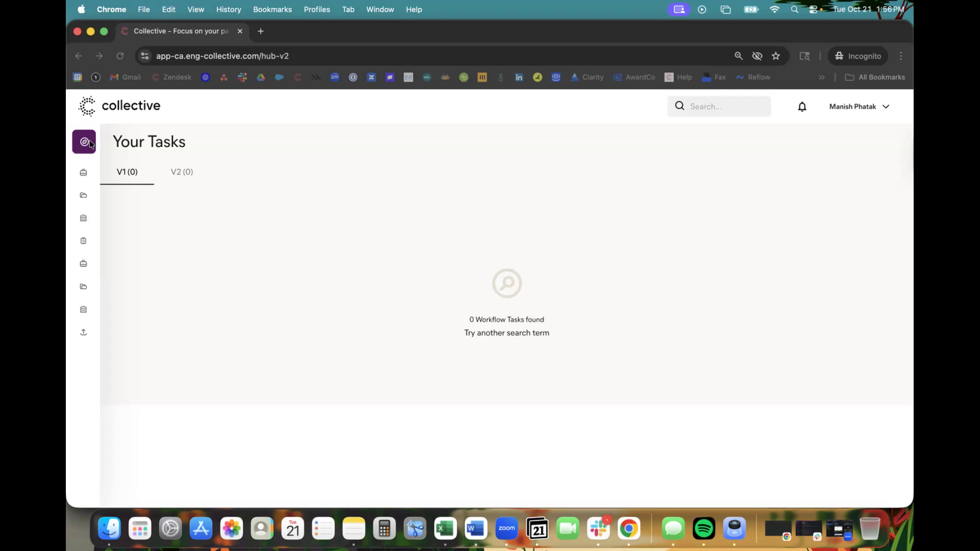Switch to the V2 (0) tab
This screenshot has height=551, width=980.
182,172
